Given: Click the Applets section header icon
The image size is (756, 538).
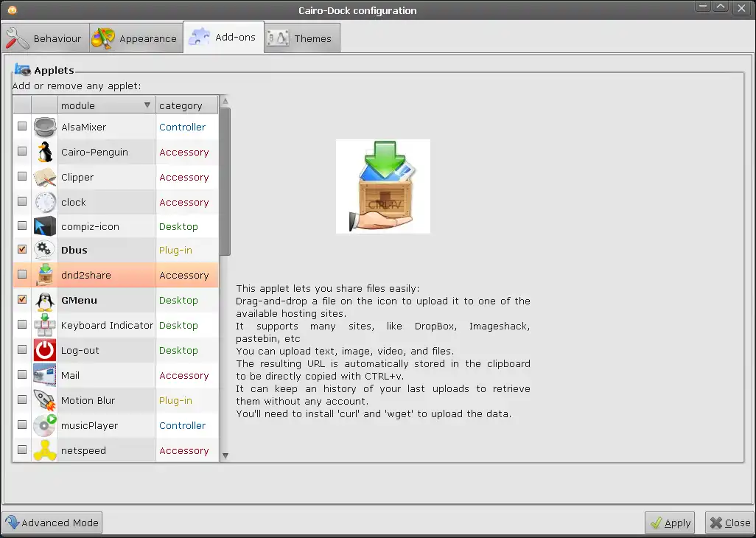Looking at the screenshot, I should click(x=23, y=70).
